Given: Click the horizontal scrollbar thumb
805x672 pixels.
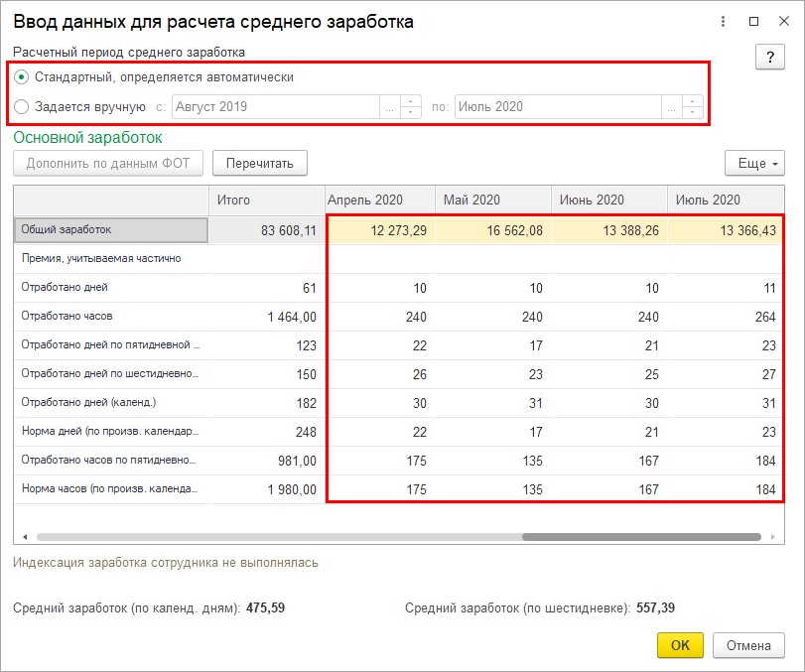Looking at the screenshot, I should pyautogui.click(x=641, y=537).
